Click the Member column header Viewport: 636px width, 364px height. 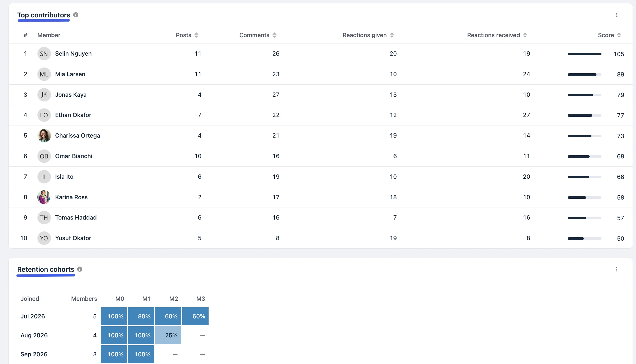point(49,35)
